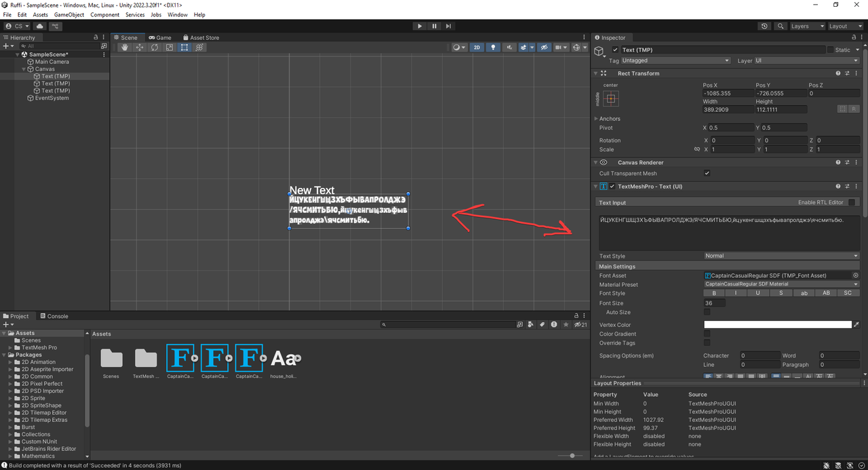Click the anchor presets square in Rect Transform
The width and height of the screenshot is (868, 470).
(610, 98)
